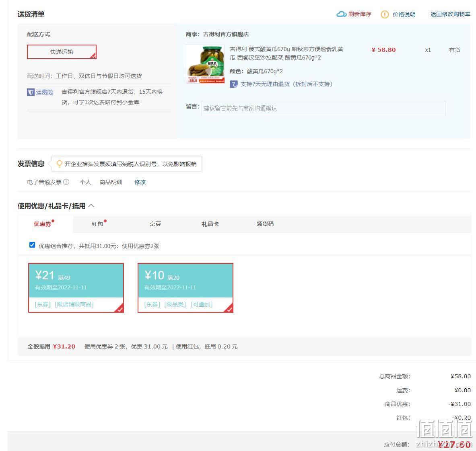Viewport: 476px width, 451px height.
Task: Click the 吉得利 product title
Action: pos(286,53)
